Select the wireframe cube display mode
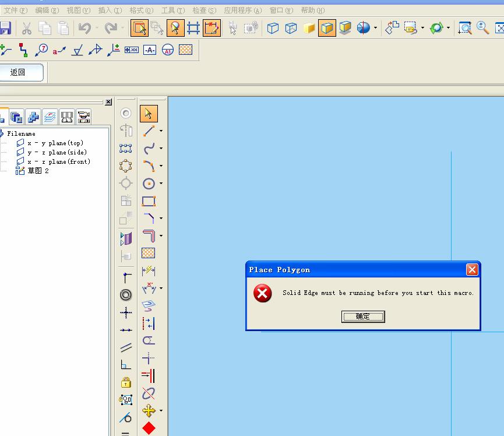504x436 pixels. [273, 28]
